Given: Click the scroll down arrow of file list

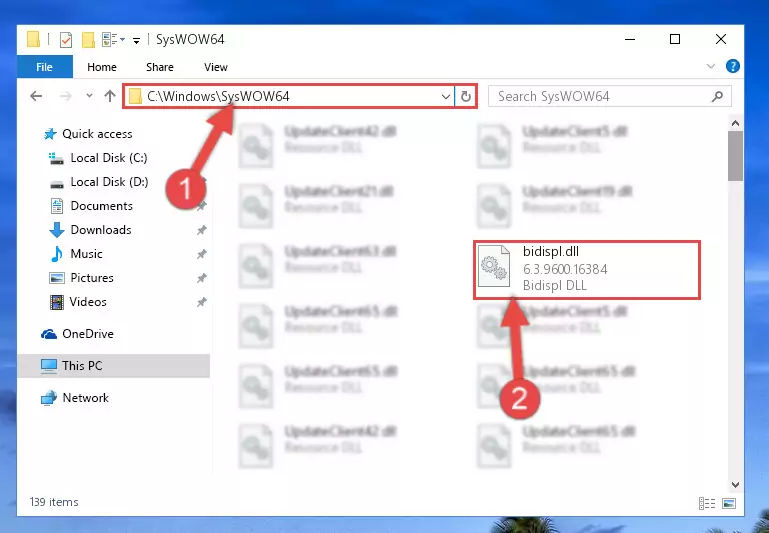Looking at the screenshot, I should click(x=735, y=484).
